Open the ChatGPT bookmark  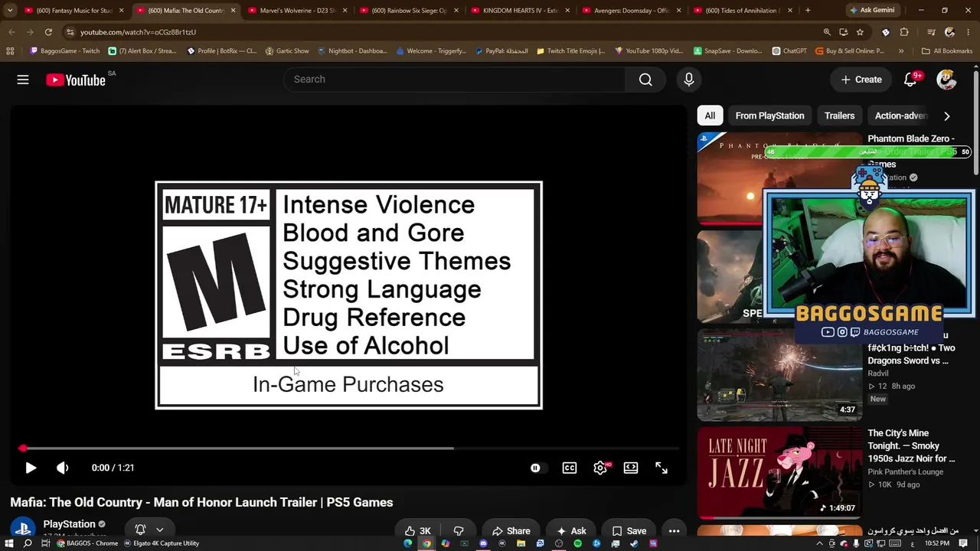pos(789,51)
